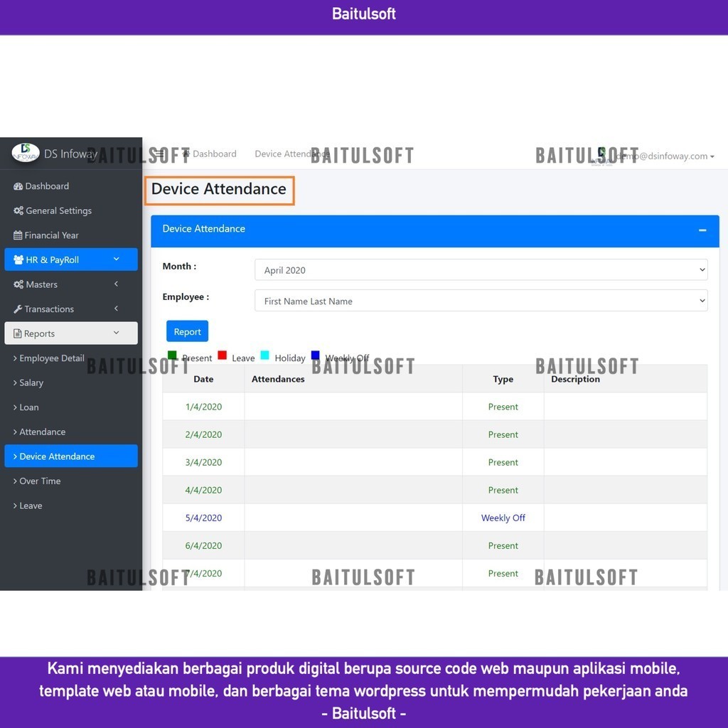Open the Month dropdown showing April 2020
728x728 pixels.
click(x=481, y=270)
